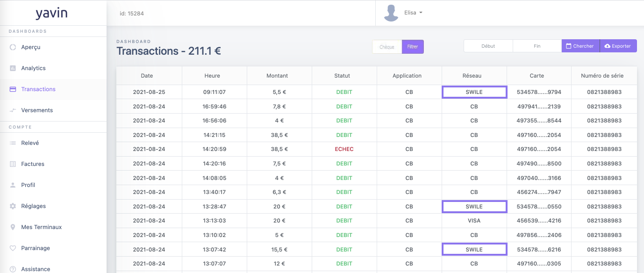The image size is (644, 273).
Task: Open the Elisa user dropdown
Action: pyautogui.click(x=413, y=13)
